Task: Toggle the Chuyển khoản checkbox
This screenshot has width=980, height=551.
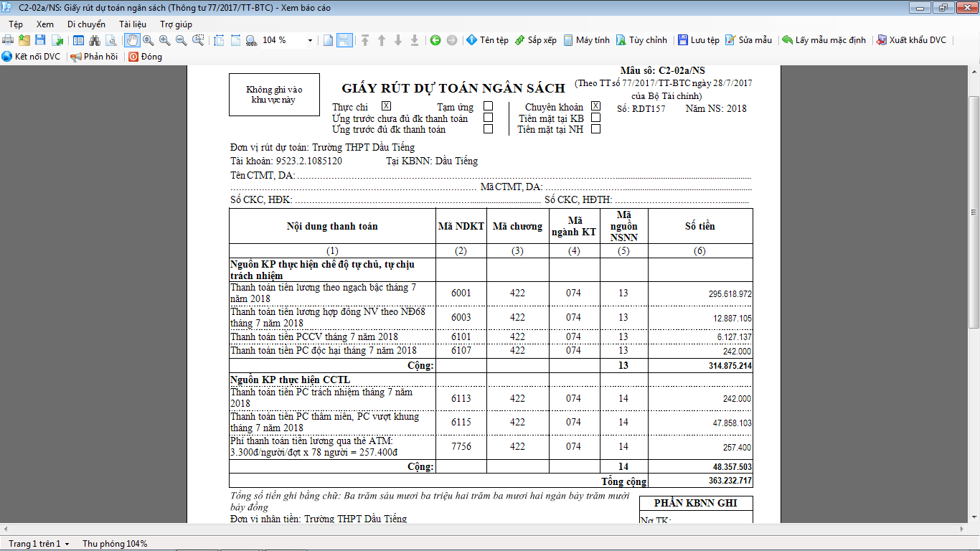Action: (x=595, y=106)
